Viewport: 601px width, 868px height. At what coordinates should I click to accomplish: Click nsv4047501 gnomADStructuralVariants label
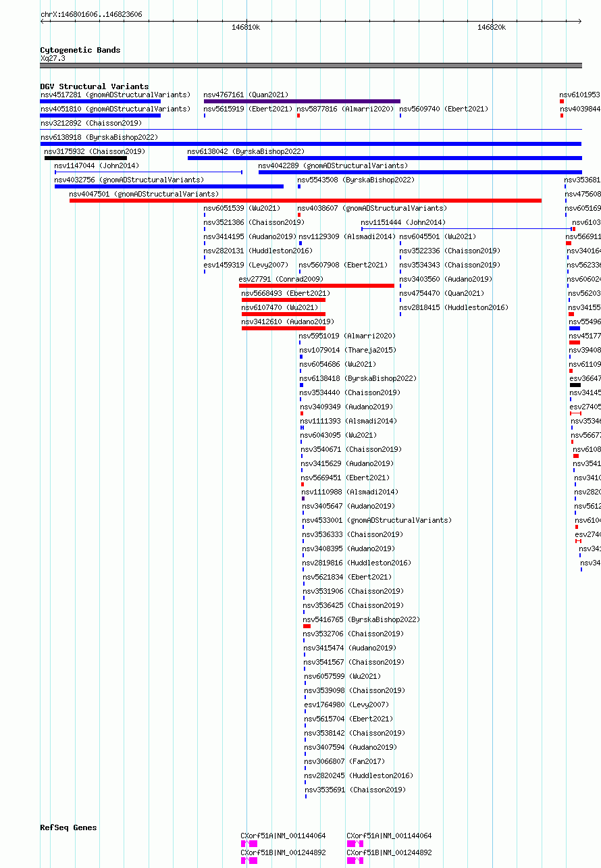point(145,194)
